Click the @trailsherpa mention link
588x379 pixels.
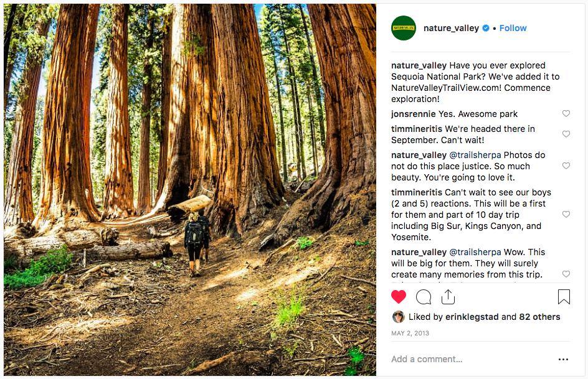click(x=475, y=155)
